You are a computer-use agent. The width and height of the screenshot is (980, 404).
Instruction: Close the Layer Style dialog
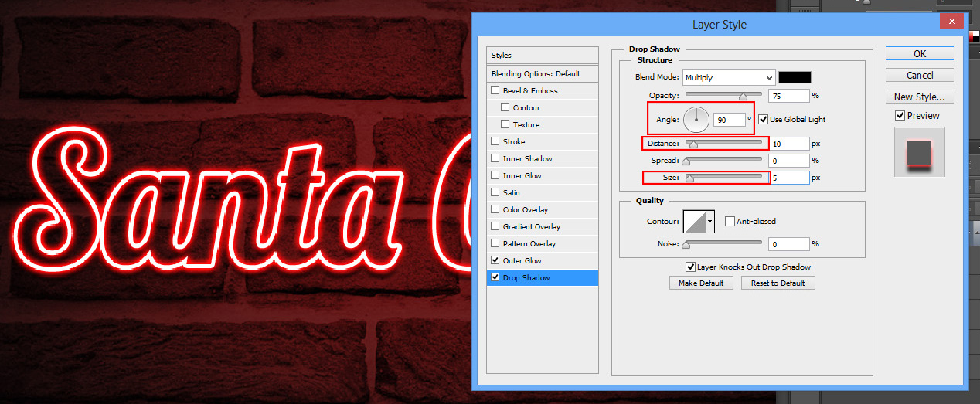point(951,24)
